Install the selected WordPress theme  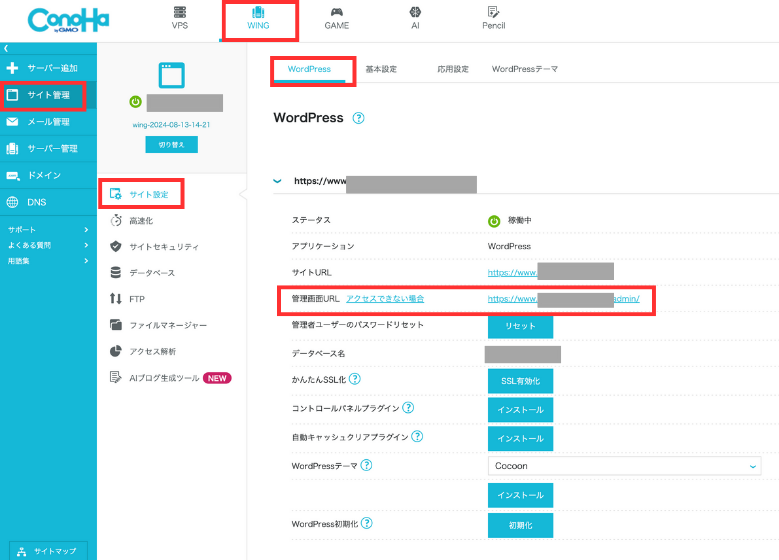[x=520, y=495]
